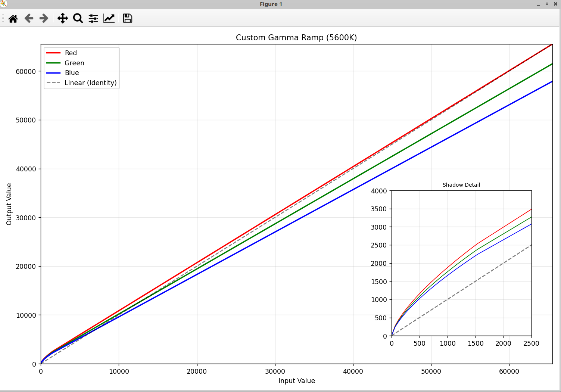This screenshot has height=392, width=561.
Task: Select the 'Green' legend label
Action: (74, 63)
